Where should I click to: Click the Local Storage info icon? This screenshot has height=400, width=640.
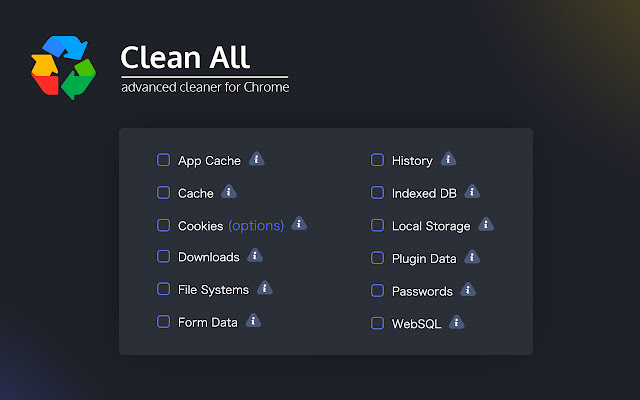485,224
